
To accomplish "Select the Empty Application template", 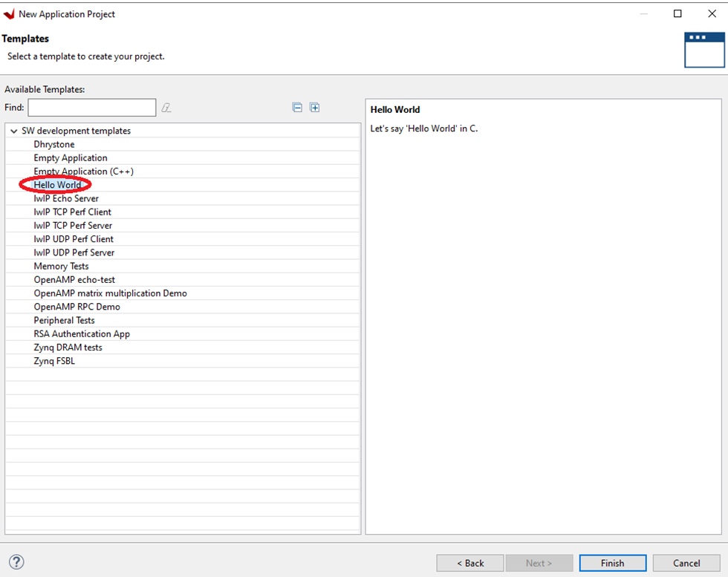I will [x=71, y=158].
